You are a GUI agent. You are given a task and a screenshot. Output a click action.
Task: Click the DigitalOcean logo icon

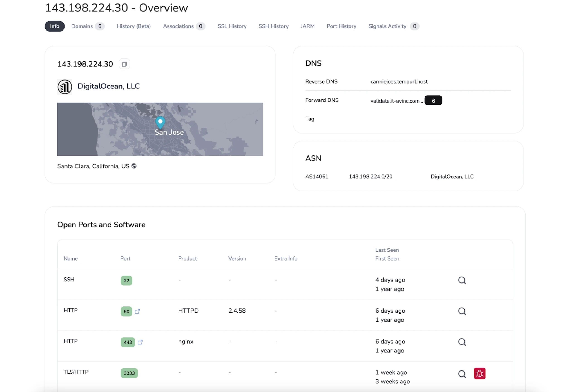[64, 86]
